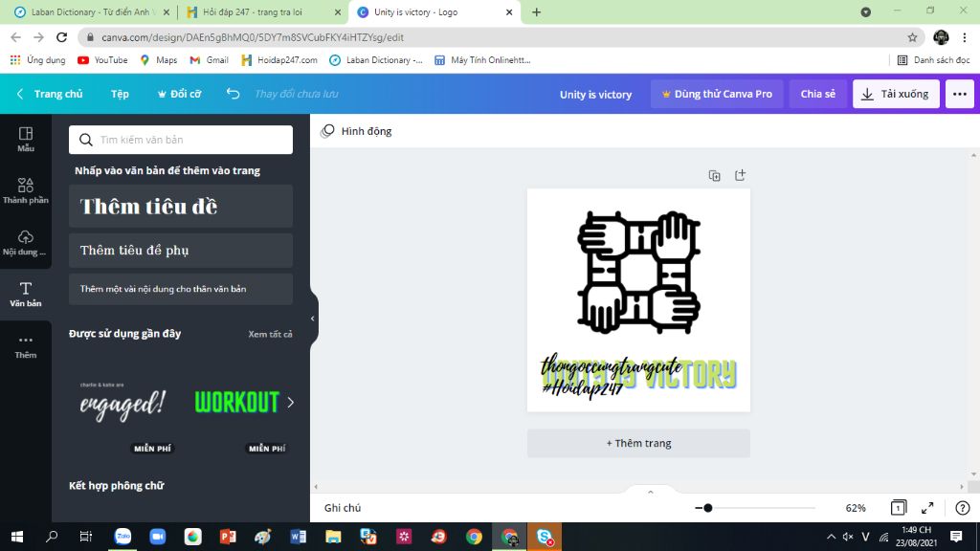Select the engaged! font combination thumbnail
The width and height of the screenshot is (980, 551).
(x=123, y=403)
